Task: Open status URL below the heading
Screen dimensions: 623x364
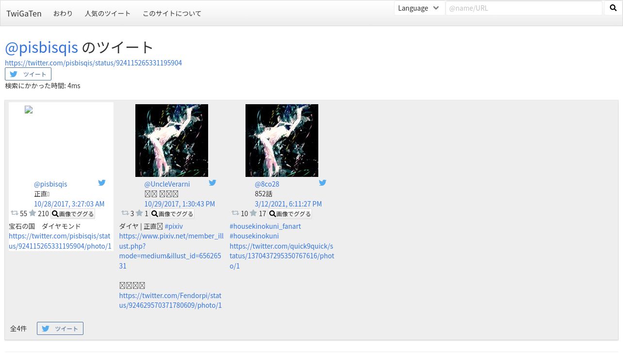Action: pyautogui.click(x=93, y=63)
